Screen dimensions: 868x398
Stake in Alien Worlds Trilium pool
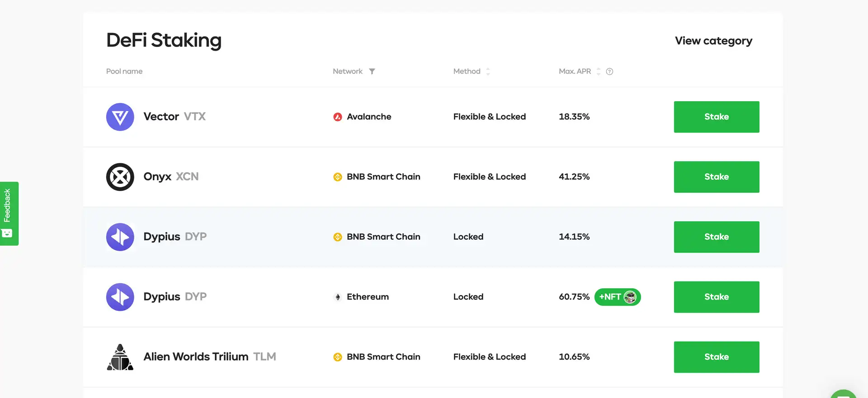tap(716, 357)
